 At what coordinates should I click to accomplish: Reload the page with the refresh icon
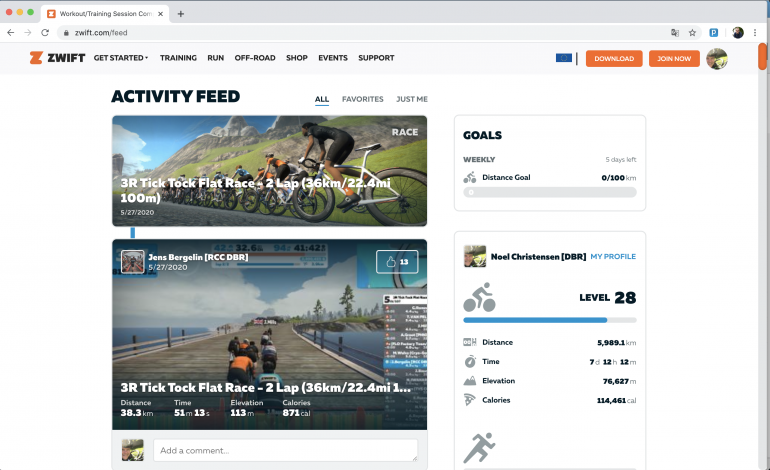[x=45, y=32]
